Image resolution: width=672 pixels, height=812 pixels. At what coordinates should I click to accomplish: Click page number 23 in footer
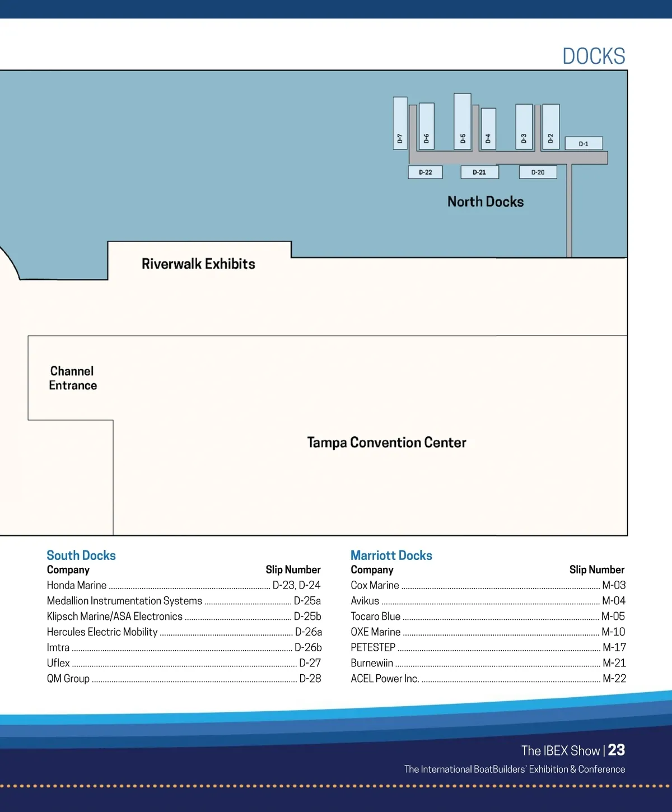tap(616, 750)
